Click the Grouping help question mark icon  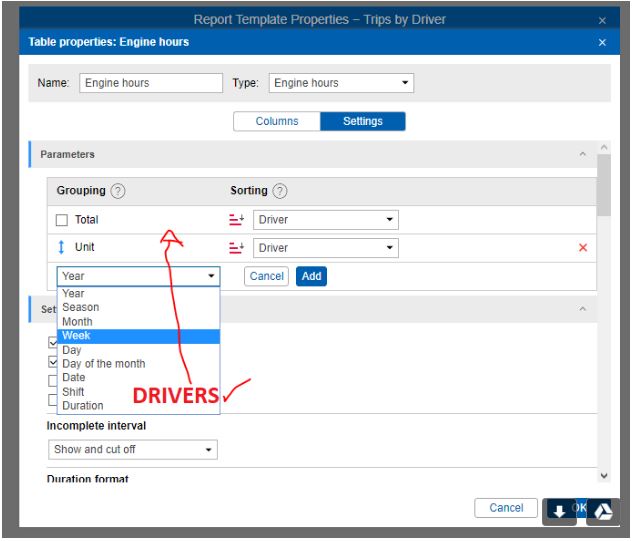pyautogui.click(x=118, y=191)
